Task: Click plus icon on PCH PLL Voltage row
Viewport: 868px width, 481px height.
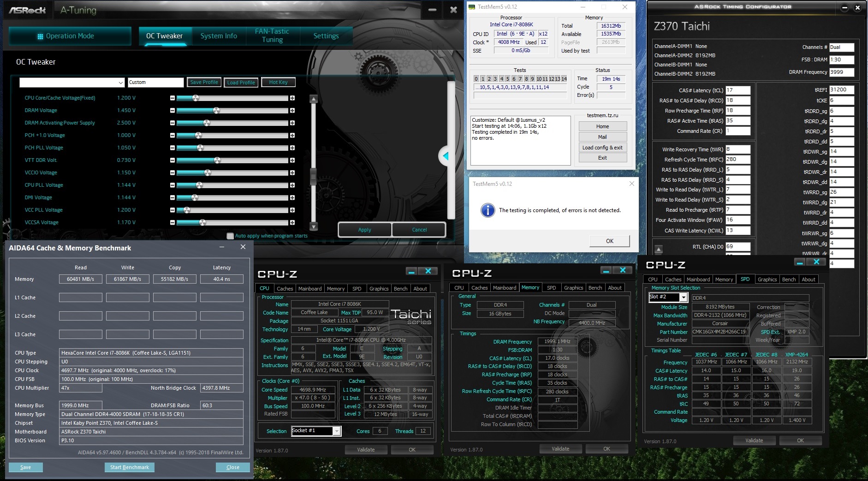Action: 292,148
